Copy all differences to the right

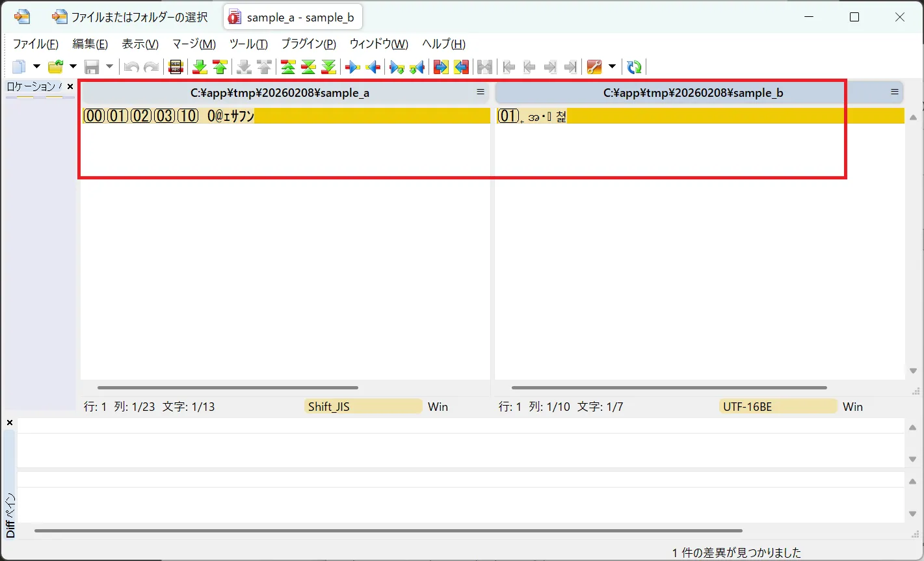pyautogui.click(x=441, y=67)
